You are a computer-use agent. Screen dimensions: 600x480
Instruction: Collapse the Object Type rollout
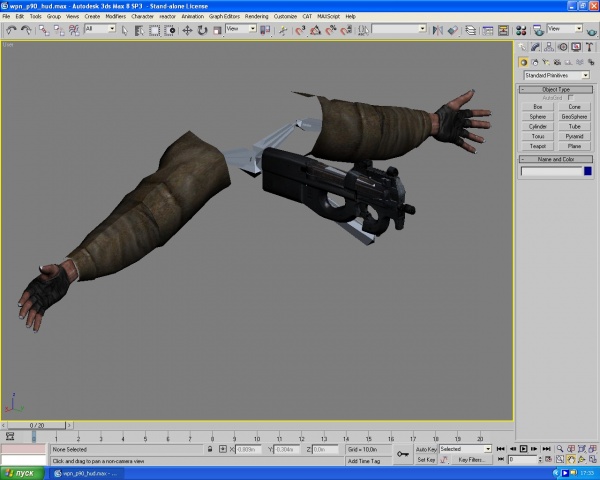pyautogui.click(x=556, y=89)
